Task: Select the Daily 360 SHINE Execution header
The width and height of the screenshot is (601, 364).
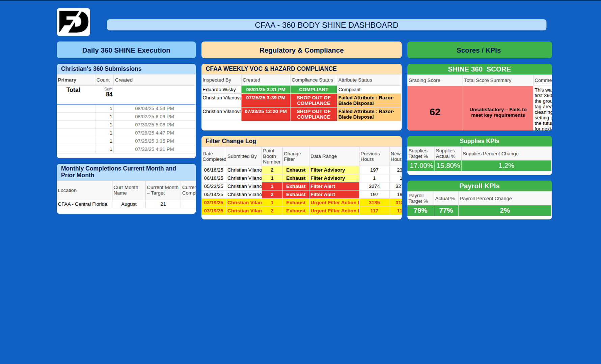Action: click(126, 50)
